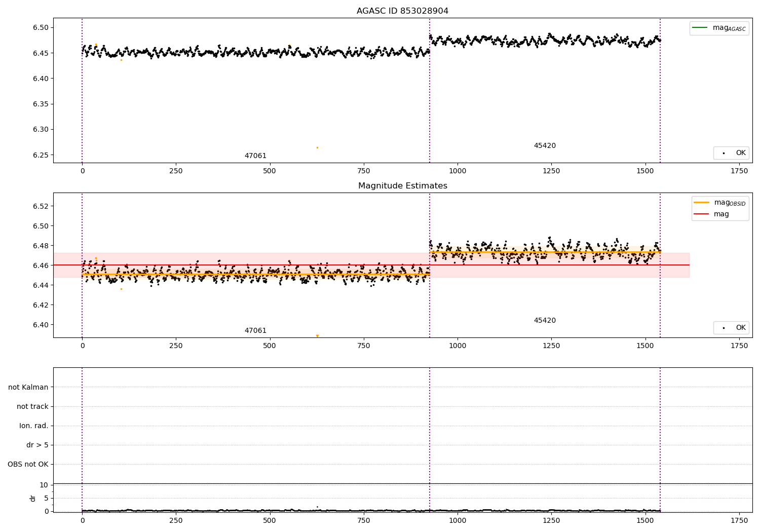Click label '45420' in the AGASC ID plot
Screen dimensions: 760x532
tap(545, 146)
